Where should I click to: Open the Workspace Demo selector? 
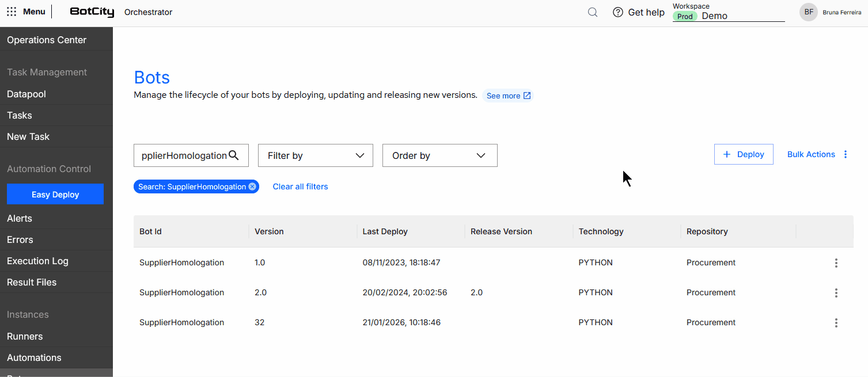click(x=729, y=16)
